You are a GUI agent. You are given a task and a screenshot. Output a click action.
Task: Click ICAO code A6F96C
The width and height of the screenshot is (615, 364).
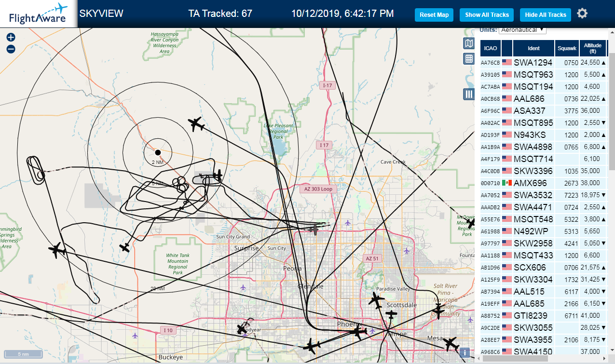coord(491,111)
